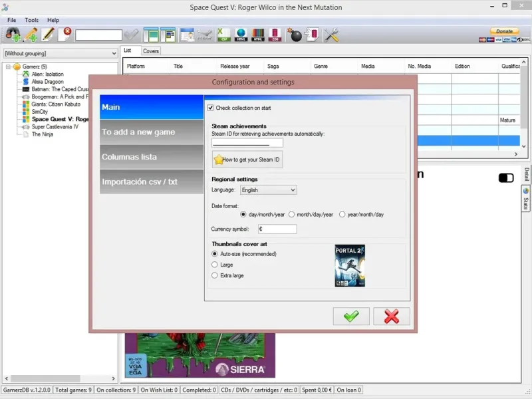Select the month/day/year date format
The image size is (532, 399).
click(x=291, y=214)
